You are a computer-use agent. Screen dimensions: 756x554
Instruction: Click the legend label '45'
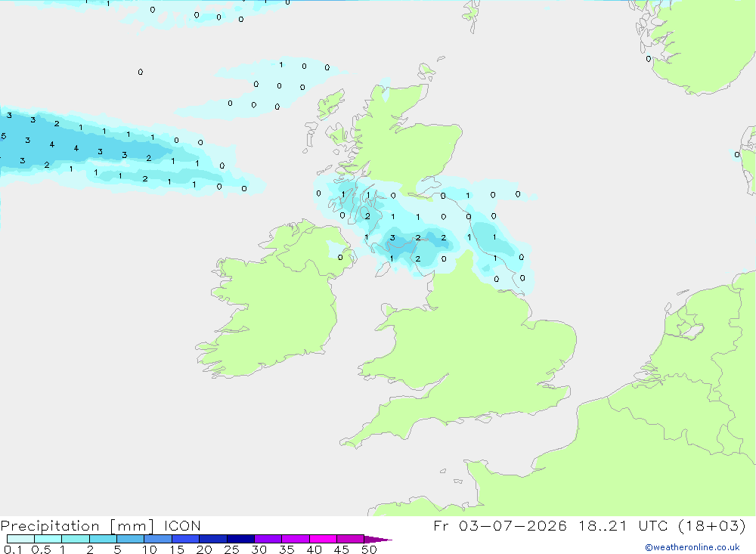[342, 549]
